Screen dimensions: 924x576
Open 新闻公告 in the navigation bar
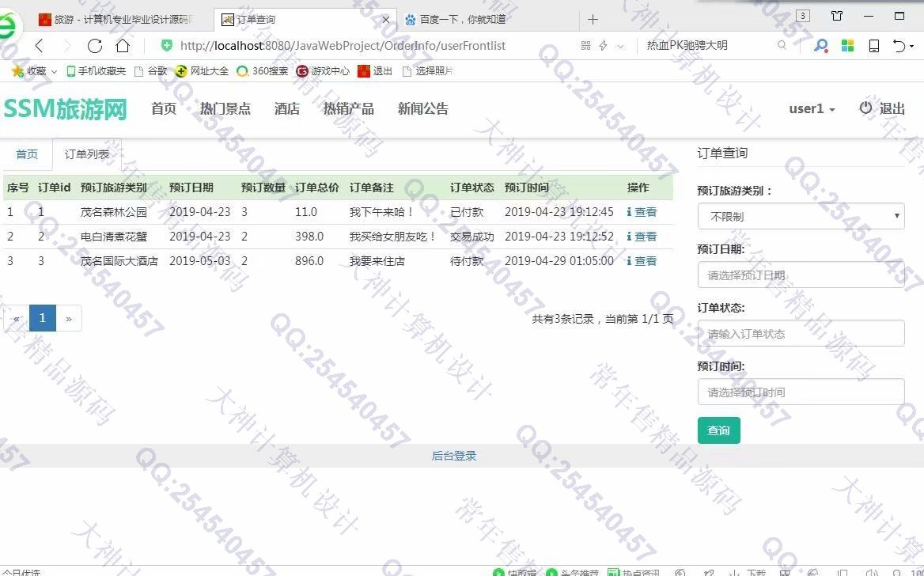click(x=422, y=108)
